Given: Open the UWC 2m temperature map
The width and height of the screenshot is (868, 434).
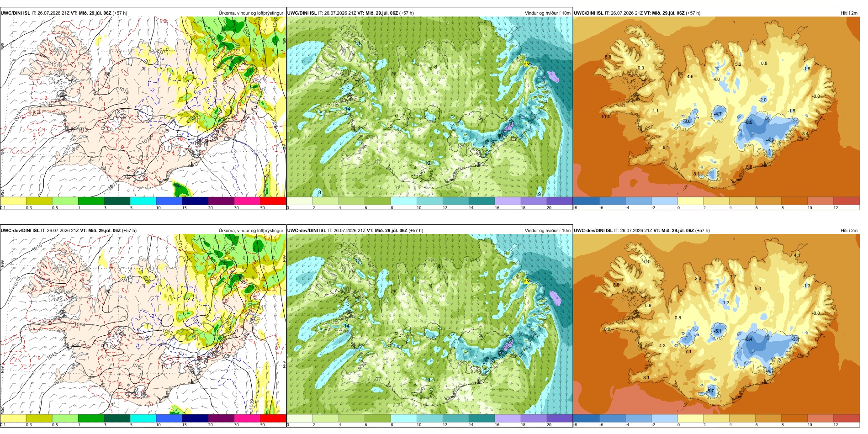Looking at the screenshot, I should [x=716, y=107].
